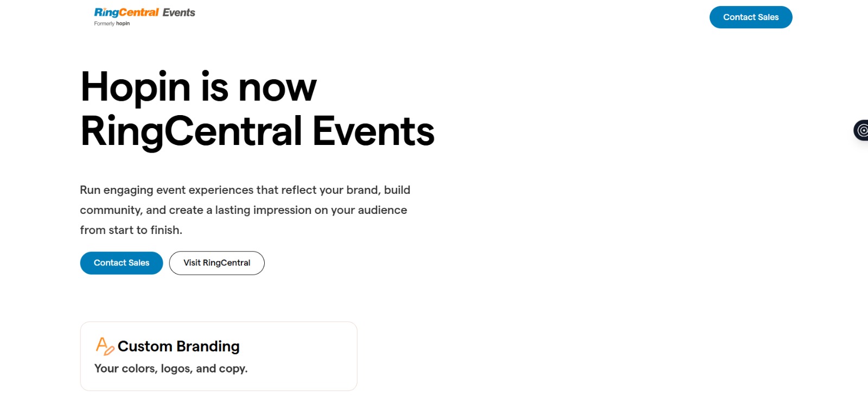Screen dimensions: 868x405
Task: Click the "Formerly hopin" tagline under logo
Action: (112, 23)
